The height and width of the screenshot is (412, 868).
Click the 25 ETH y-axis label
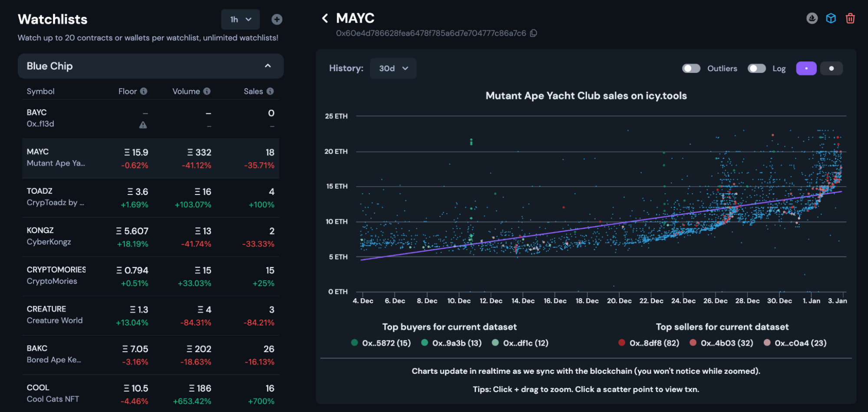tap(336, 116)
